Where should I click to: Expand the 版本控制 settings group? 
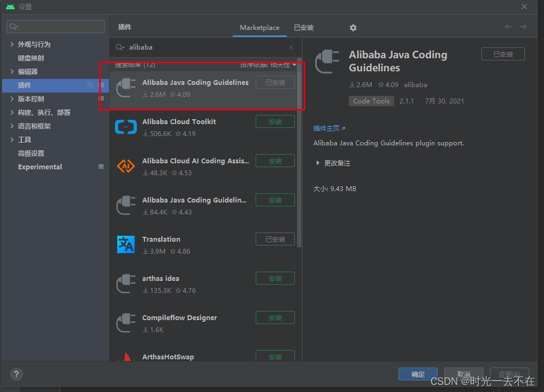point(12,99)
